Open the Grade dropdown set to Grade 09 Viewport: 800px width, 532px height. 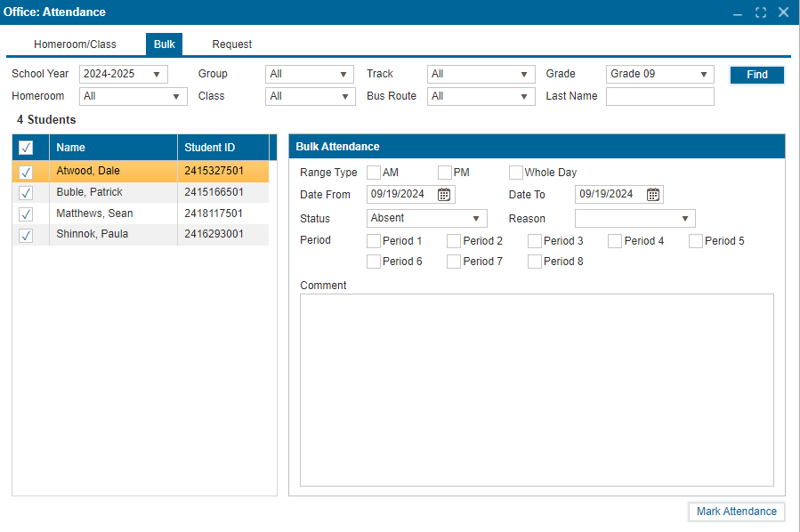pos(659,75)
